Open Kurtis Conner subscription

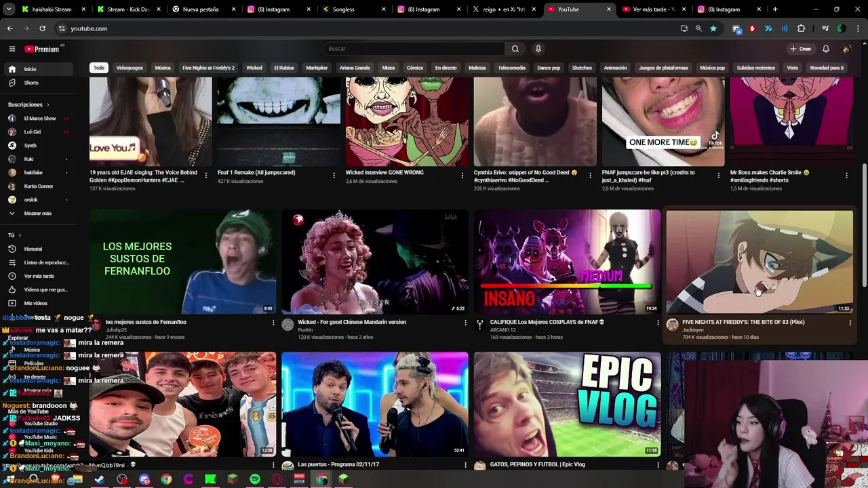pyautogui.click(x=38, y=186)
